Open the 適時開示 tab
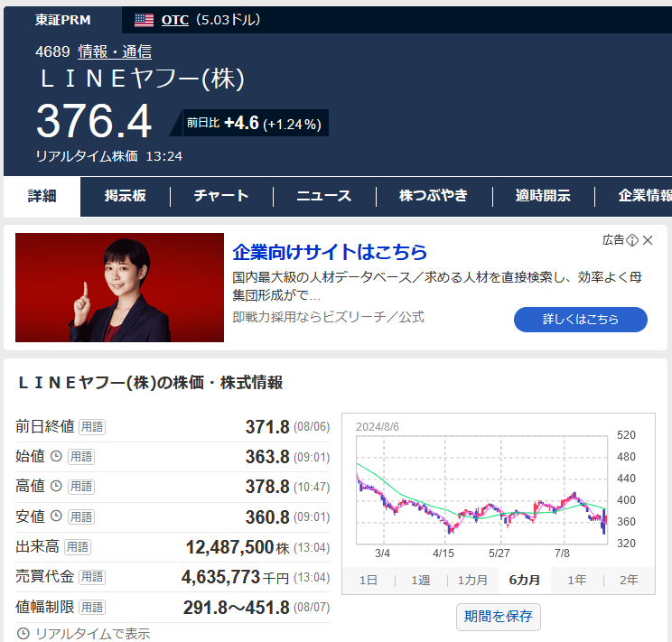Image resolution: width=672 pixels, height=642 pixels. coord(543,196)
